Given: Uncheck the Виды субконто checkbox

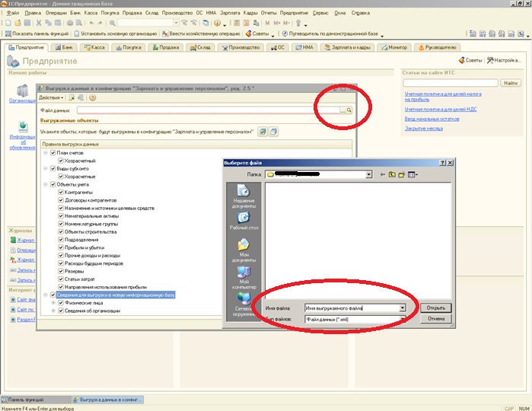Looking at the screenshot, I should [x=53, y=169].
